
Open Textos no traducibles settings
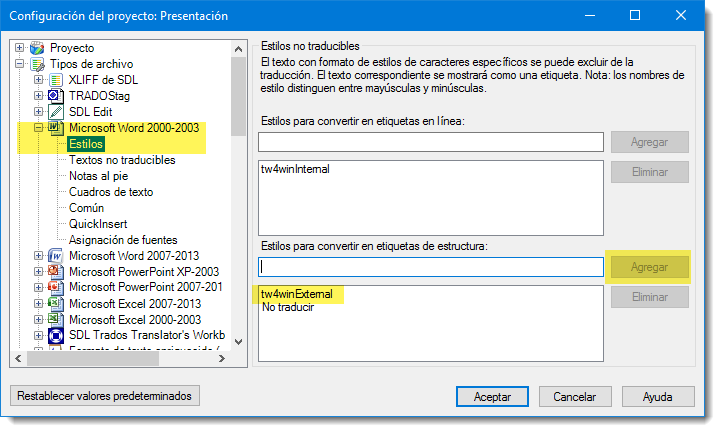122,160
